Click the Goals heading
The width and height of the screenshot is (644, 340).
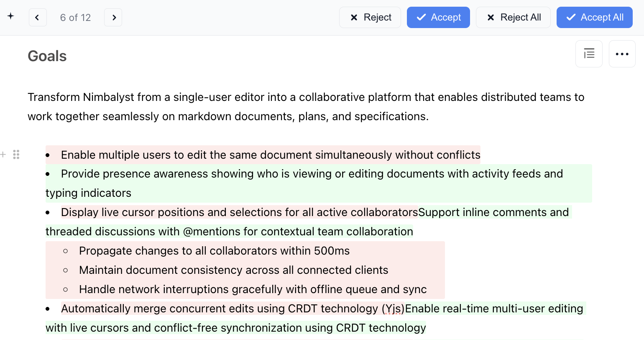tap(47, 56)
